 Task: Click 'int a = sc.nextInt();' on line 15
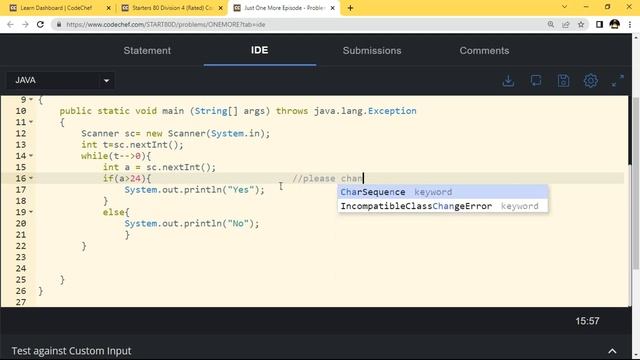159,167
